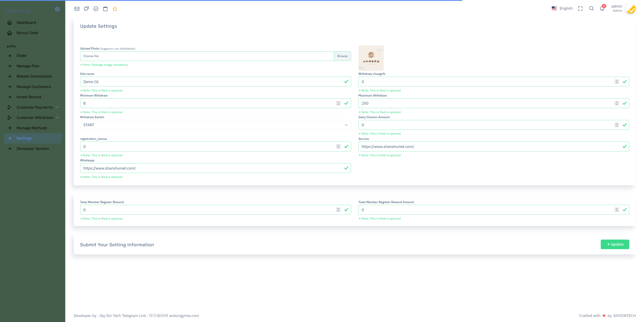
Task: Click the yellow star bookmark icon
Action: (x=115, y=9)
